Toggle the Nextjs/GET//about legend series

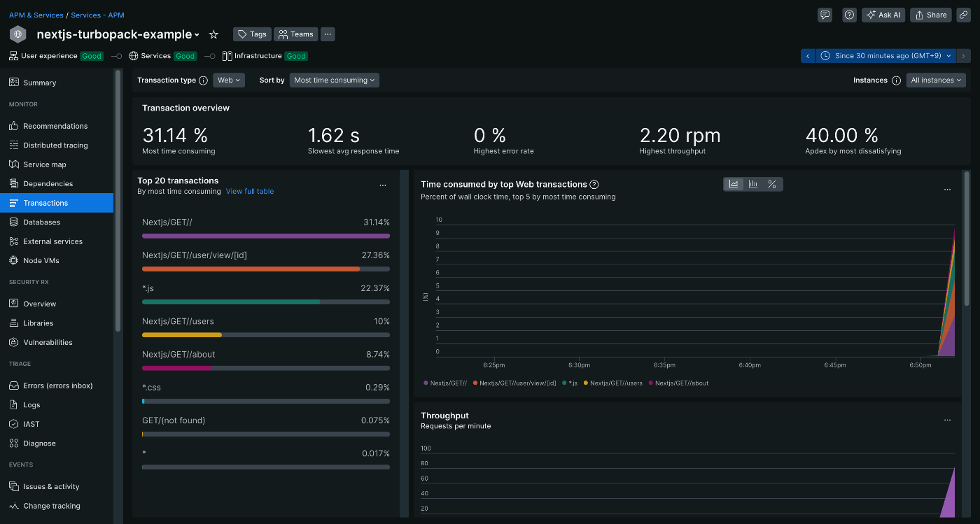[678, 383]
